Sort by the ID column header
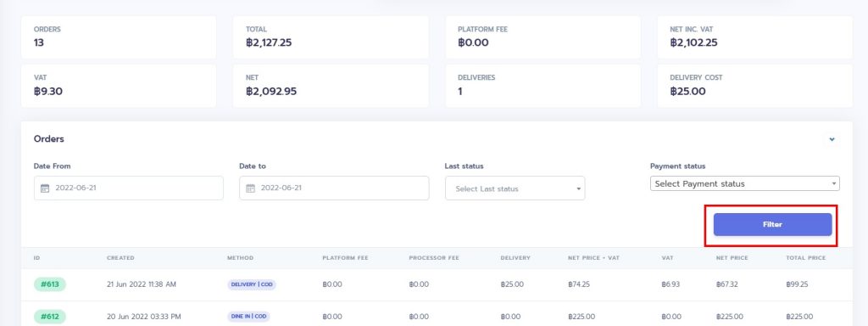The height and width of the screenshot is (326, 868). tap(36, 258)
